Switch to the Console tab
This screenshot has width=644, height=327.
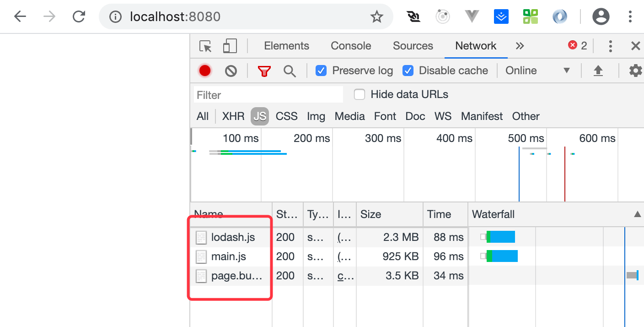[x=351, y=46]
